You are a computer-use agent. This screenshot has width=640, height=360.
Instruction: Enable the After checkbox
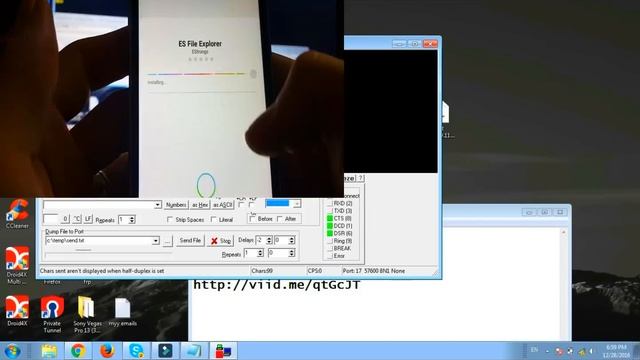tap(280, 219)
